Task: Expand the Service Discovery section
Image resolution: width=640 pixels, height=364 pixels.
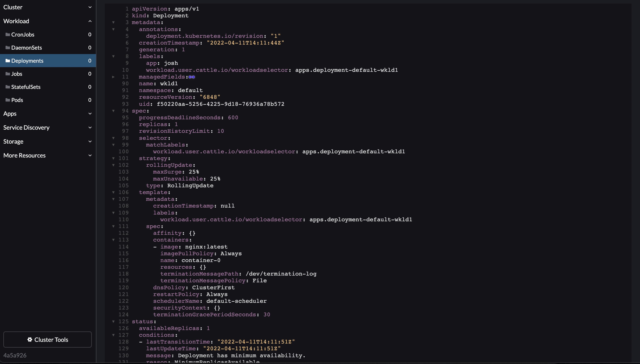Action: coord(90,128)
